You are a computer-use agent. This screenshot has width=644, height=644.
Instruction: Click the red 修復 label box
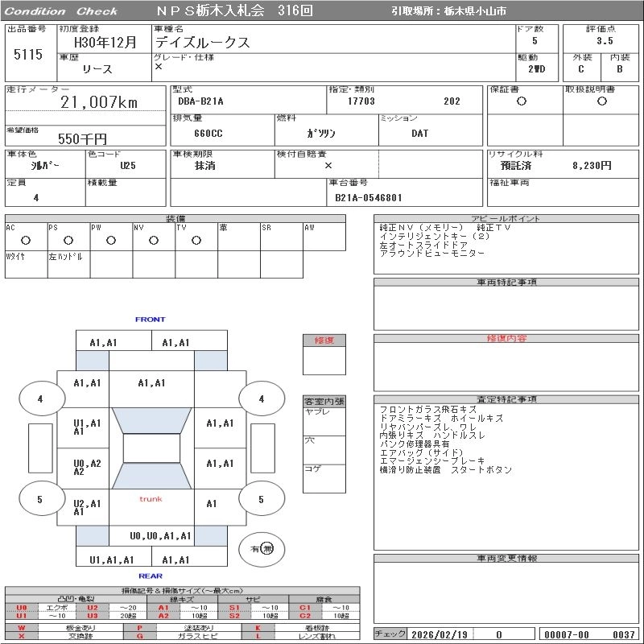324,341
